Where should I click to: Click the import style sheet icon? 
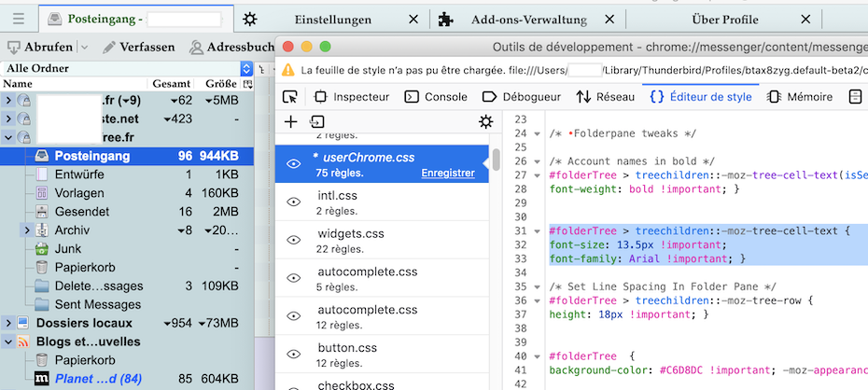point(317,121)
